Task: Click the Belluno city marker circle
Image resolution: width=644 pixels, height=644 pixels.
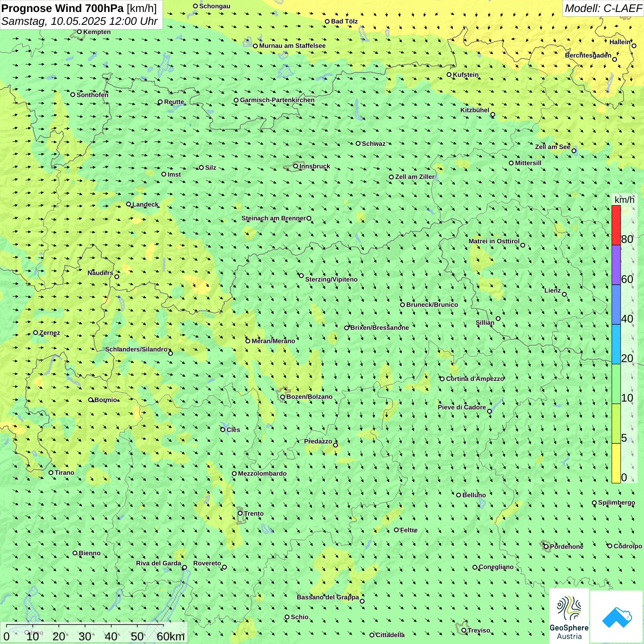Action: pos(459,495)
